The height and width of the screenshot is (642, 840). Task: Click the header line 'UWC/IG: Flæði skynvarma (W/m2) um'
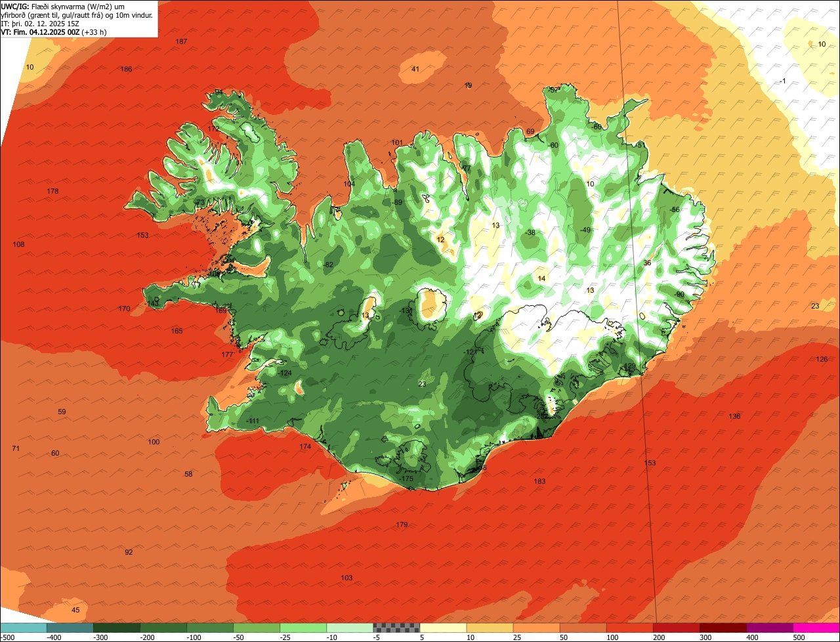tap(63, 7)
